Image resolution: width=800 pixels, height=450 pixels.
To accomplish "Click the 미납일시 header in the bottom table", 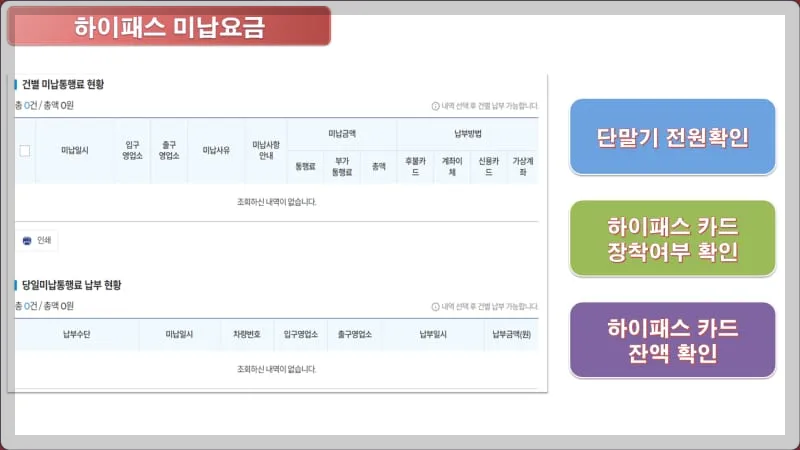I will click(179, 334).
